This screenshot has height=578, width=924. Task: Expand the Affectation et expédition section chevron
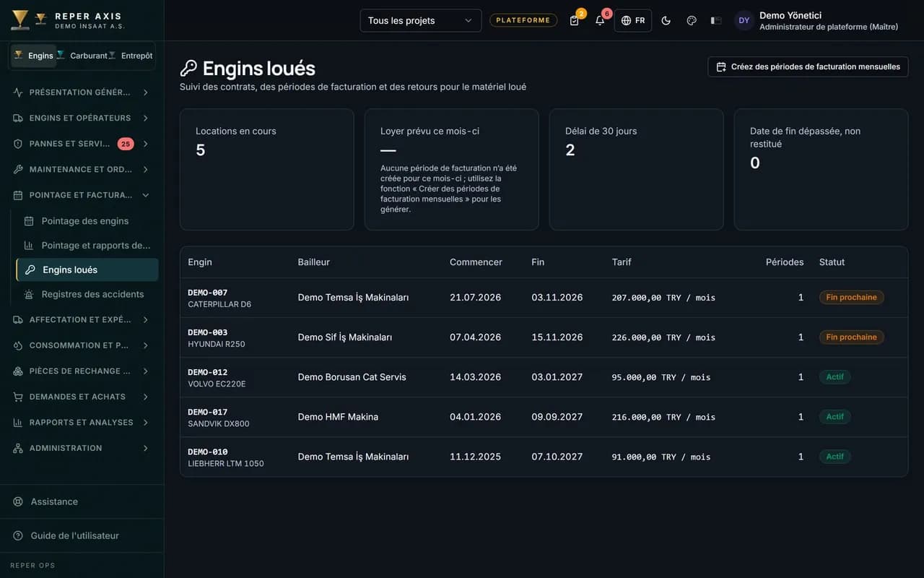pyautogui.click(x=146, y=319)
